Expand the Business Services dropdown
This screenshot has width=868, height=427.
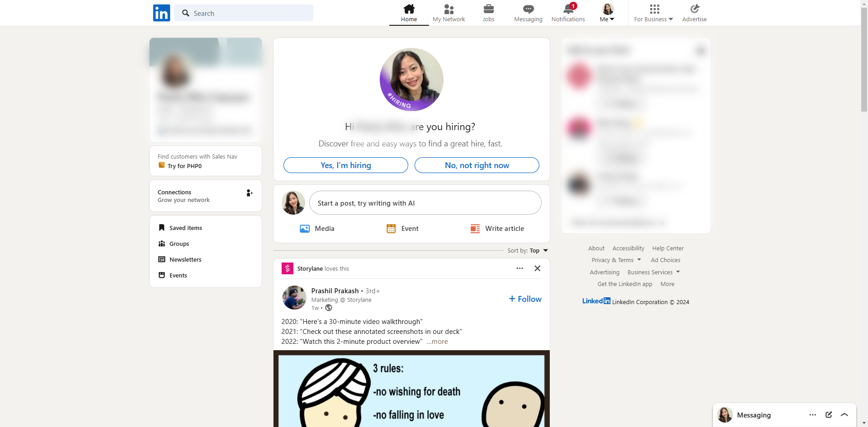pyautogui.click(x=654, y=272)
